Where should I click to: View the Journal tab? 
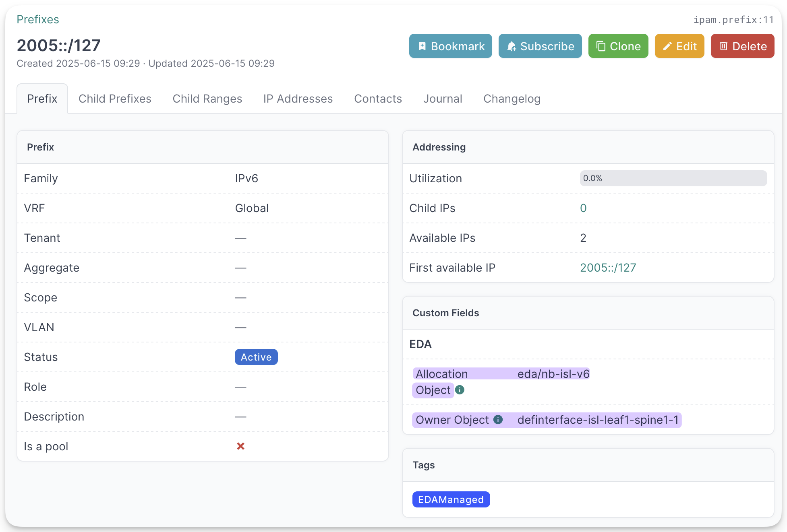tap(442, 99)
